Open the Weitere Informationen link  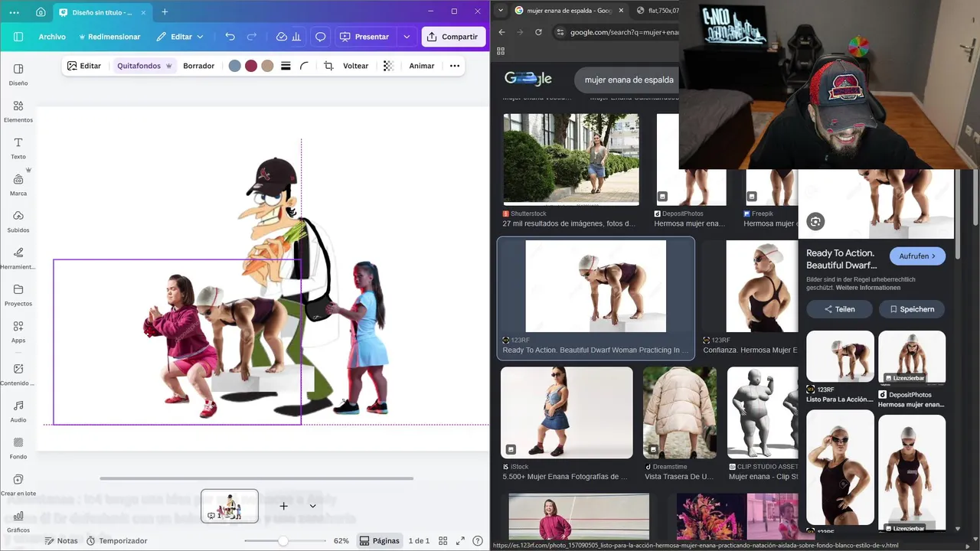point(868,288)
